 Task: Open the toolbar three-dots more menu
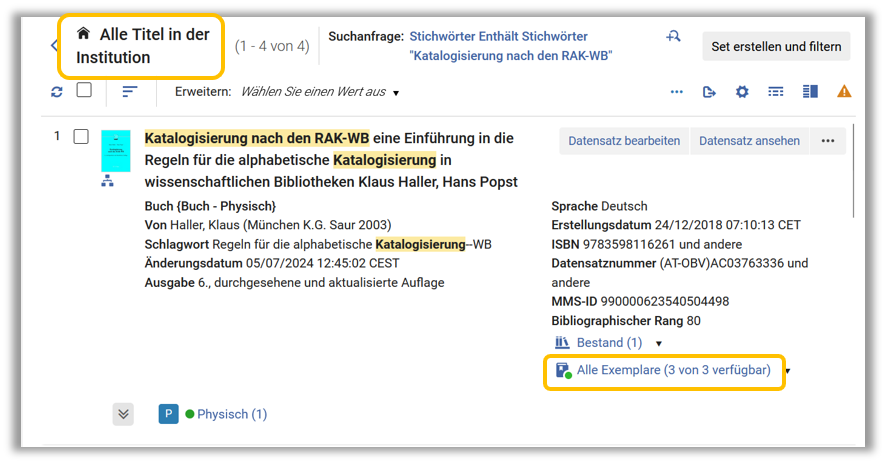click(677, 92)
